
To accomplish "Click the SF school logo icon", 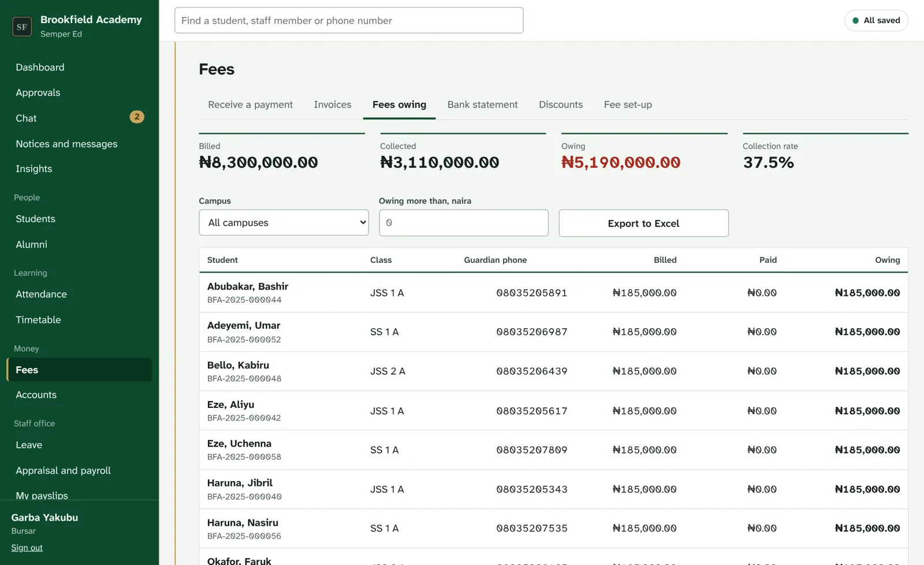I will (x=22, y=27).
